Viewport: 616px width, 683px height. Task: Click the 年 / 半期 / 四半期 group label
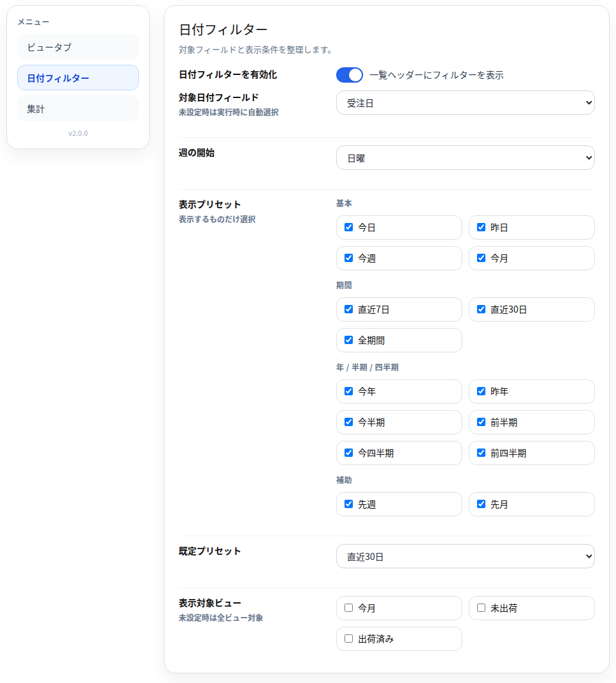tap(367, 367)
